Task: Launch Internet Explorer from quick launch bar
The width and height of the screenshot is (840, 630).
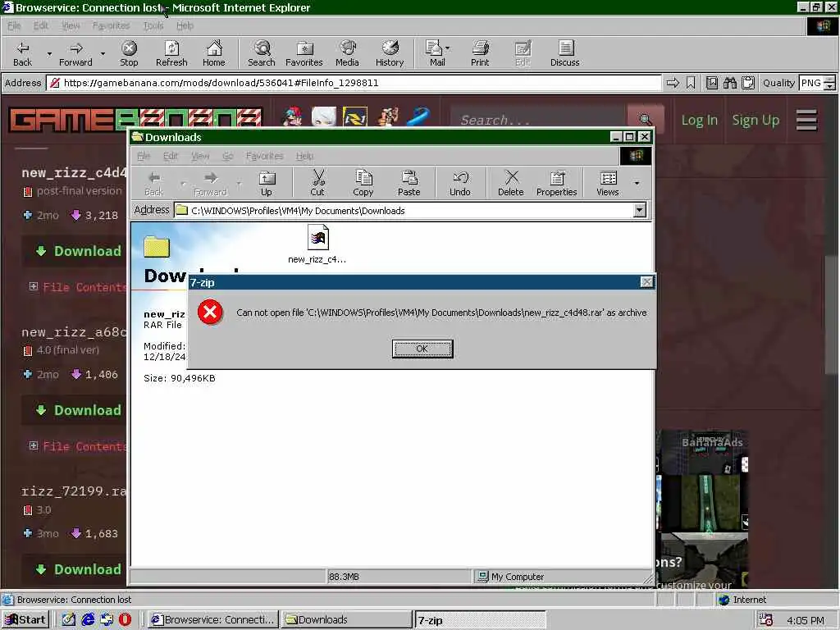Action: [88, 620]
